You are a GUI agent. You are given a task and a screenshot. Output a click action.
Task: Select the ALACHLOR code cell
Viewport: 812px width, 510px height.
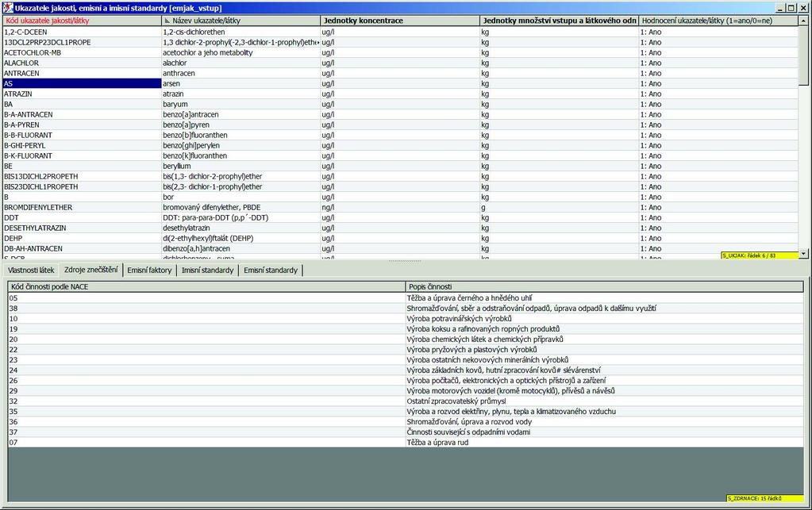tap(82, 63)
